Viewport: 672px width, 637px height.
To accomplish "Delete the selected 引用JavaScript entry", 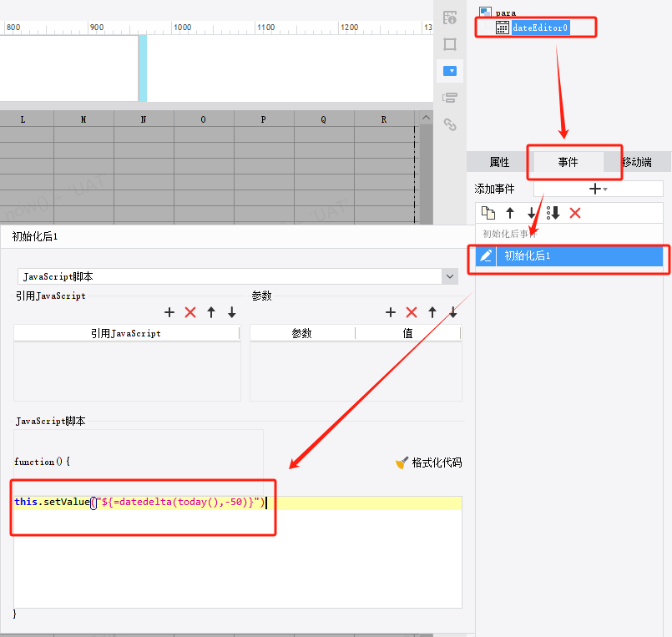I will click(190, 312).
